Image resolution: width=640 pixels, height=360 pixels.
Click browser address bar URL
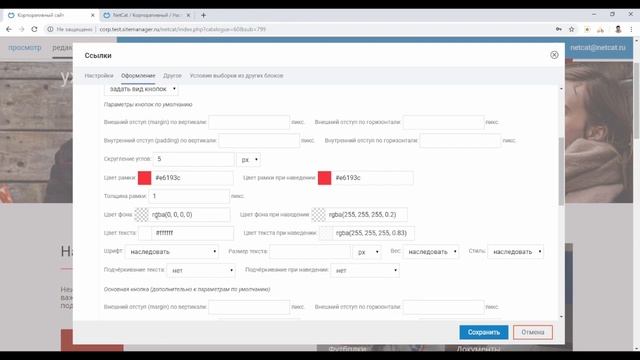182,29
